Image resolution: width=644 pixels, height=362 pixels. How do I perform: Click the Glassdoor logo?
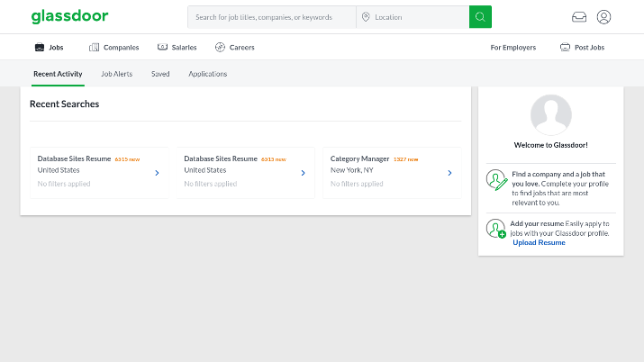[70, 16]
